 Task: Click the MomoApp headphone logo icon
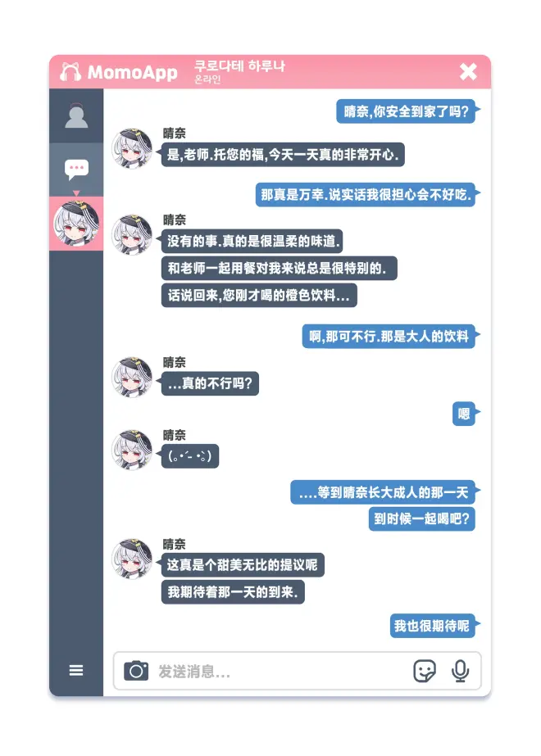pos(70,72)
